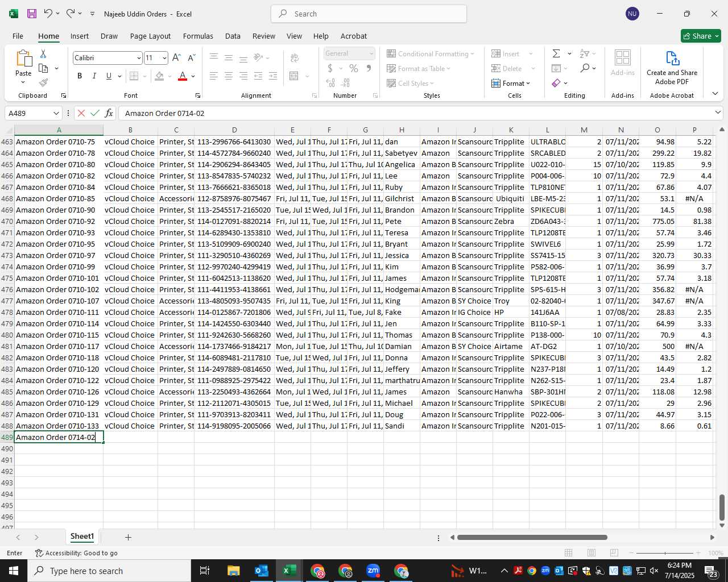Click the Merge & Center icon
This screenshot has width=728, height=582.
[294, 76]
